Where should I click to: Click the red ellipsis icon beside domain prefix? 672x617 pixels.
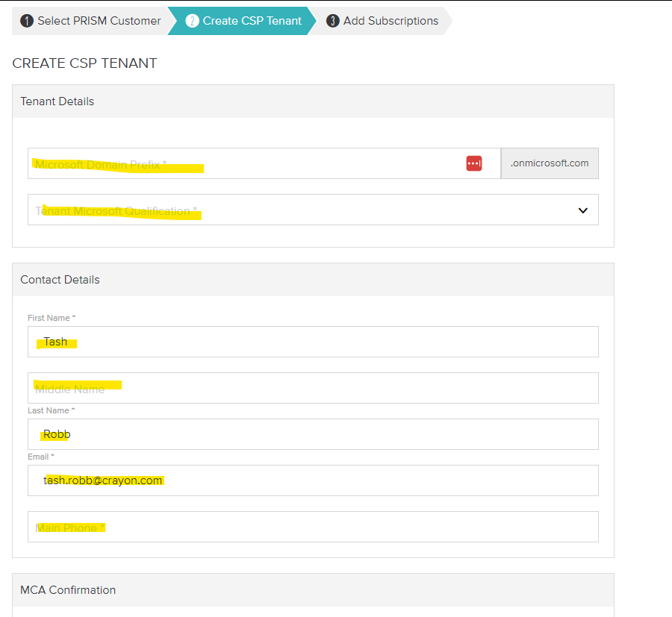click(x=473, y=163)
